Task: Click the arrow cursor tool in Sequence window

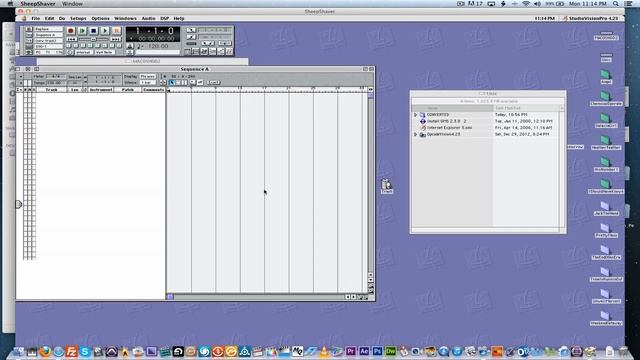Action: tap(172, 82)
